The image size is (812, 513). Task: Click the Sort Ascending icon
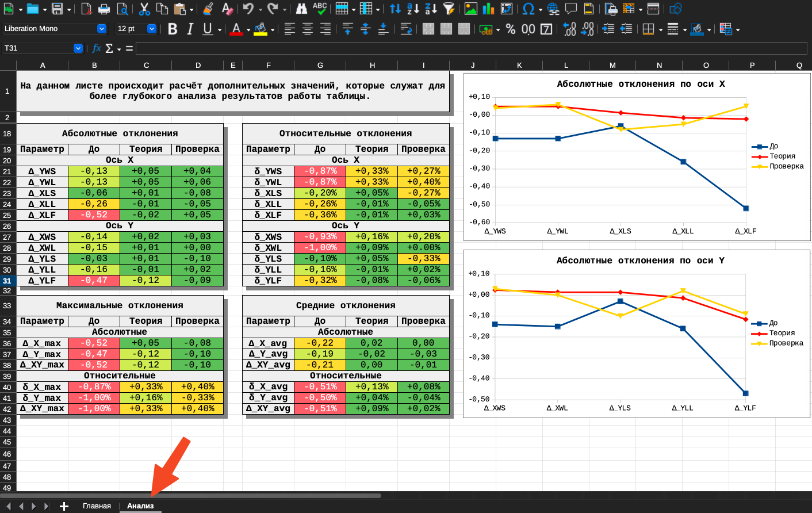[x=413, y=9]
